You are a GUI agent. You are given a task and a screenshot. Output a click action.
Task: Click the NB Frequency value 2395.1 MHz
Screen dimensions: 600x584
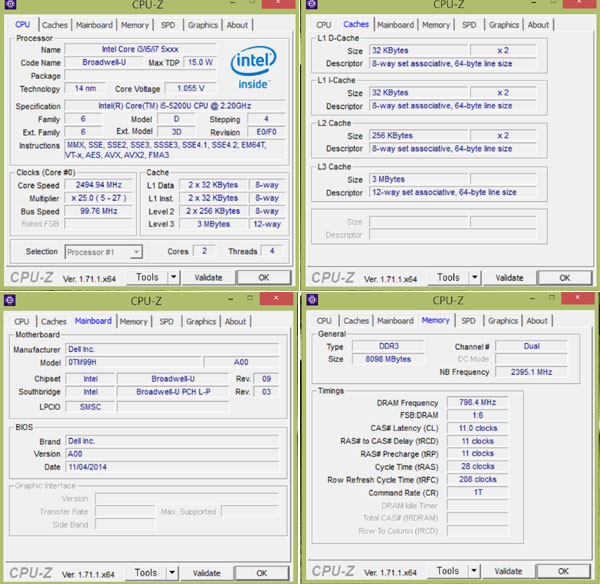point(532,372)
